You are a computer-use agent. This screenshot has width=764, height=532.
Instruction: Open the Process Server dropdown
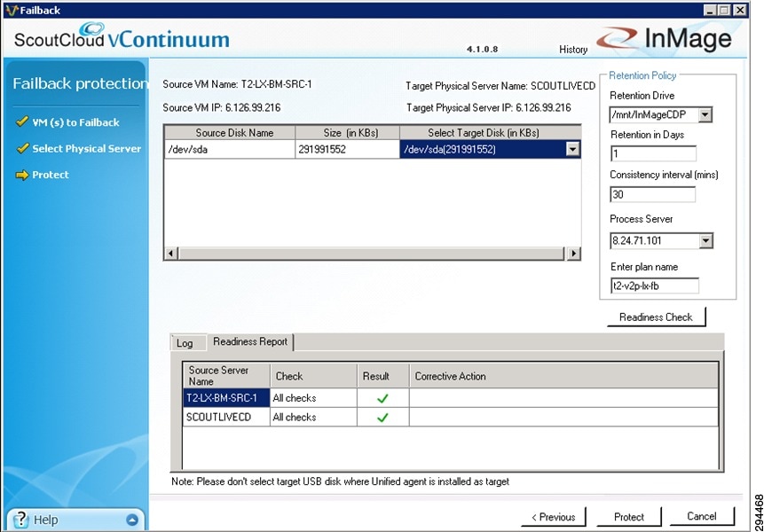705,240
